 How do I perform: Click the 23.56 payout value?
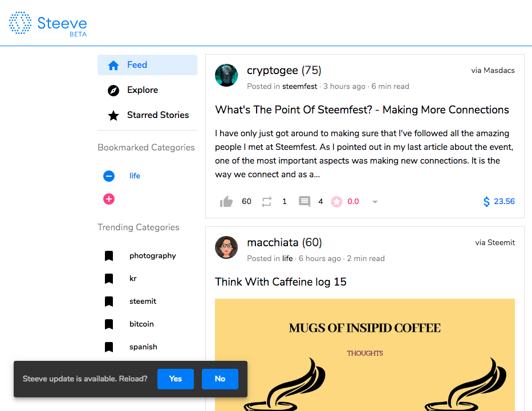(x=504, y=201)
